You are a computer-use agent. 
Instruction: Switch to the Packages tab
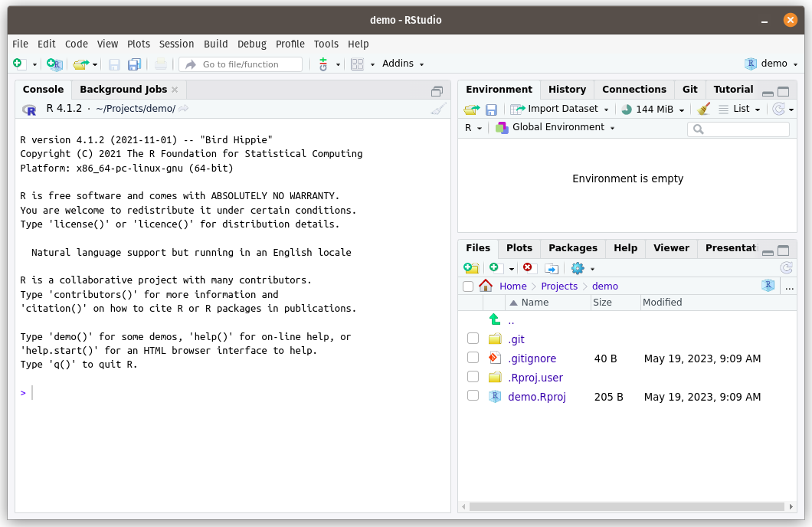pos(573,248)
